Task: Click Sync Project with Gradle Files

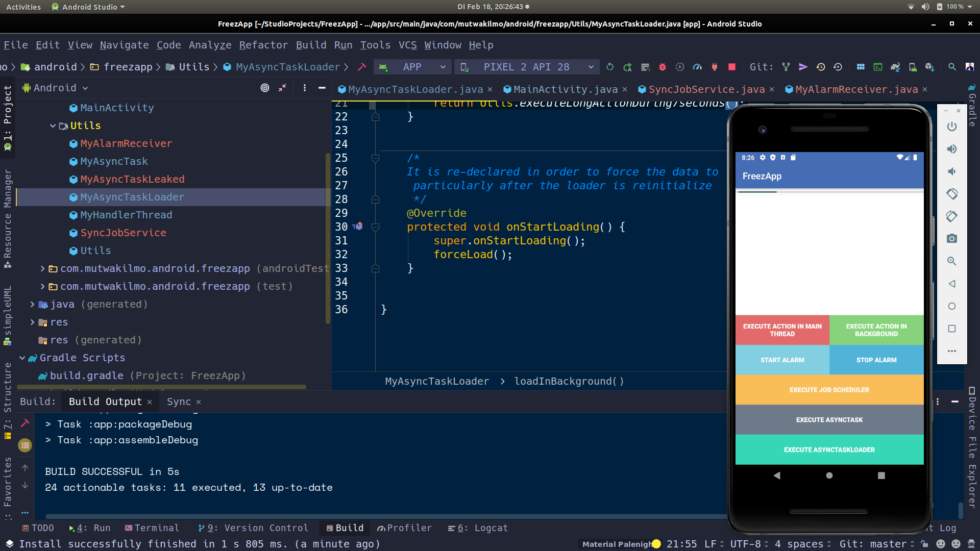Action: click(x=895, y=67)
